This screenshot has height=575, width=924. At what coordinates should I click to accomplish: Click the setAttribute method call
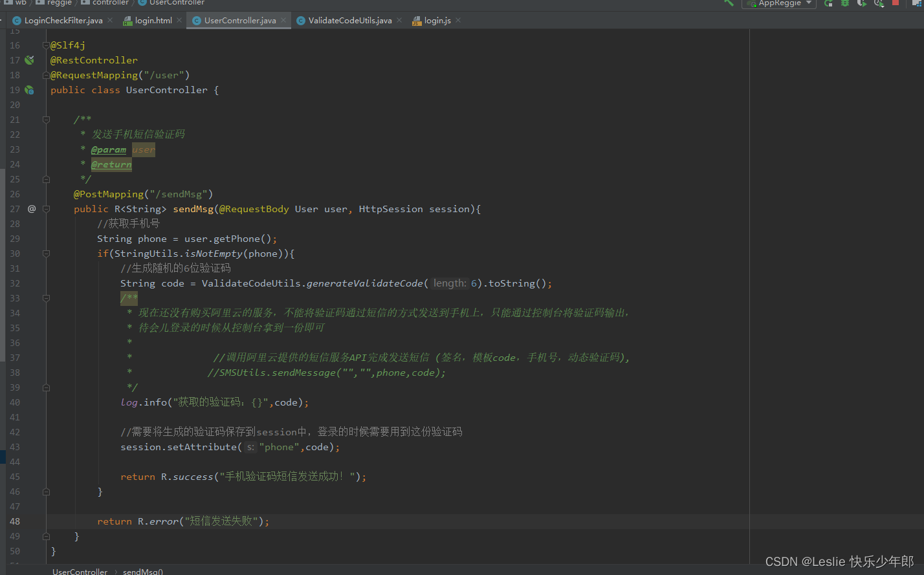[202, 447]
